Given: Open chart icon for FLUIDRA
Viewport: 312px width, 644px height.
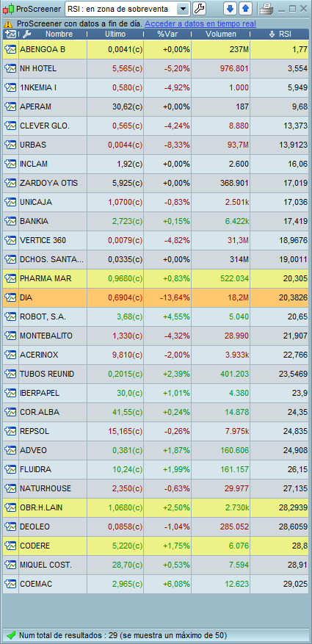Looking at the screenshot, I should coord(10,470).
